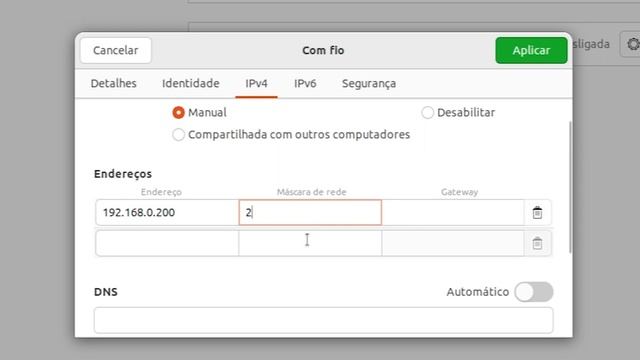This screenshot has height=360, width=640.
Task: Click the empty second-row Endereço field
Action: pos(167,243)
